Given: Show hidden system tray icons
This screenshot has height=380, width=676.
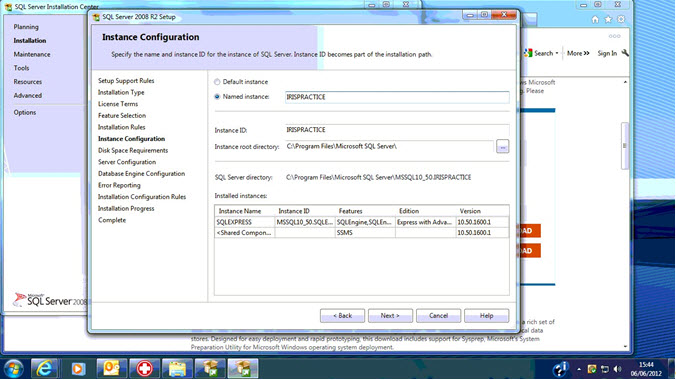Looking at the screenshot, I should coord(579,369).
